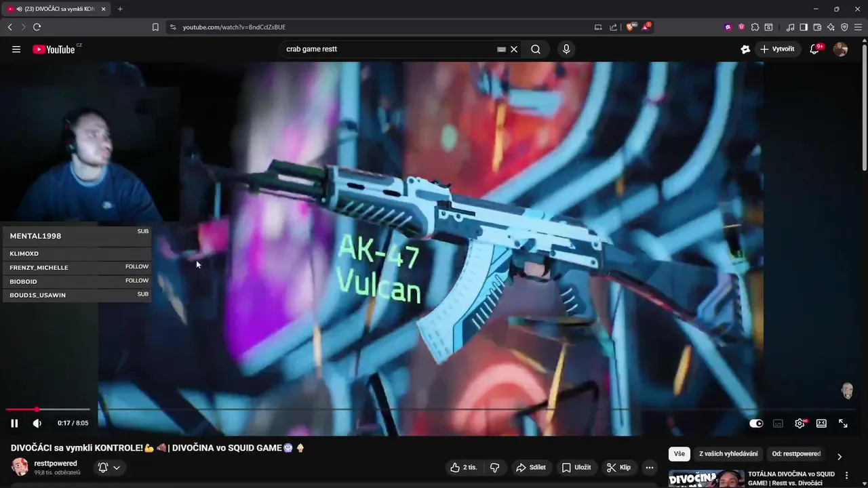The height and width of the screenshot is (488, 868).
Task: Click the 0:17 / 8:05 time display
Action: pyautogui.click(x=73, y=423)
